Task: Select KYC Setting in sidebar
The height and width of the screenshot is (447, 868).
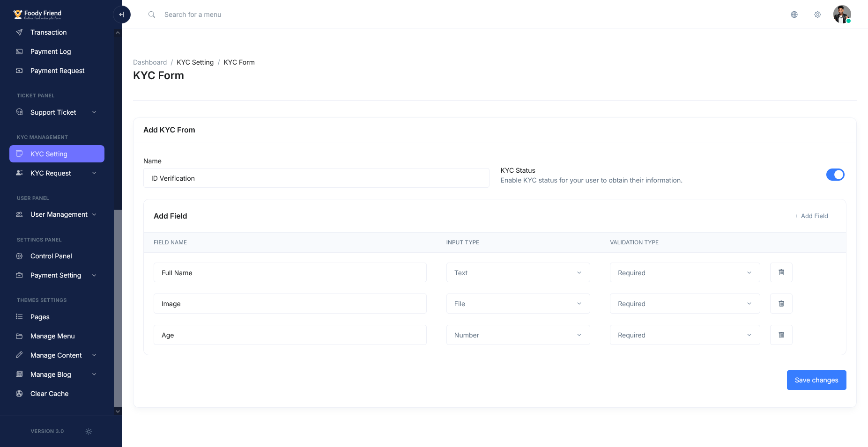Action: click(57, 154)
